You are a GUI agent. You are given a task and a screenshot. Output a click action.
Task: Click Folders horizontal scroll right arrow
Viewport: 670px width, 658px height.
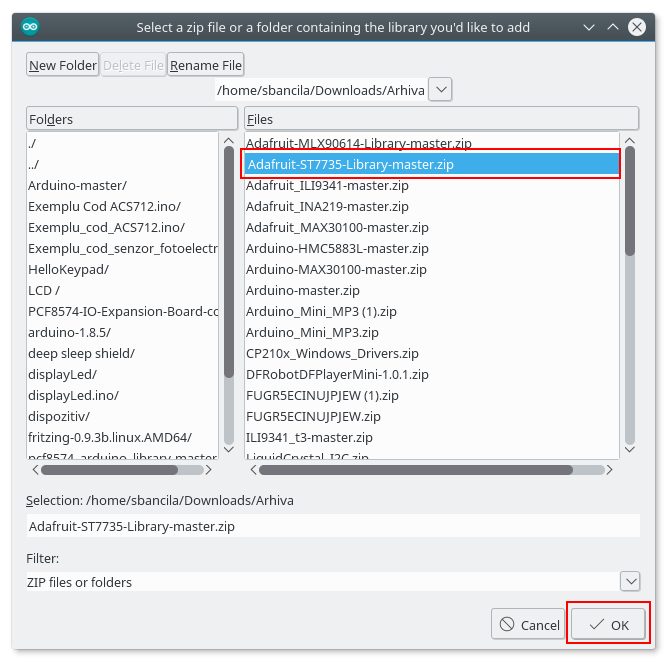tap(209, 470)
